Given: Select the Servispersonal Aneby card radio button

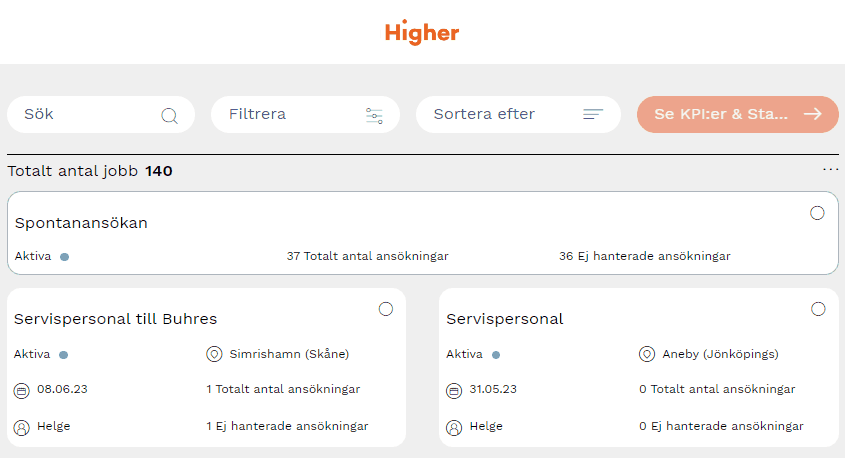Looking at the screenshot, I should click(818, 309).
